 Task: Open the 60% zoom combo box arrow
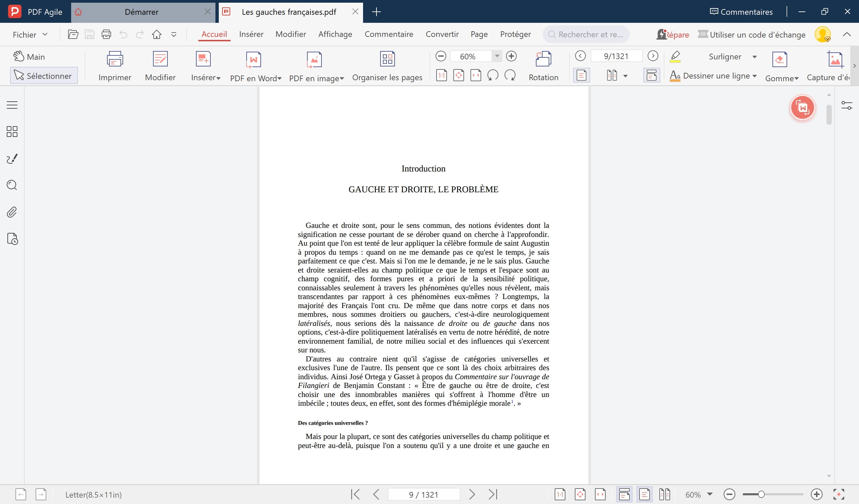[x=497, y=56]
